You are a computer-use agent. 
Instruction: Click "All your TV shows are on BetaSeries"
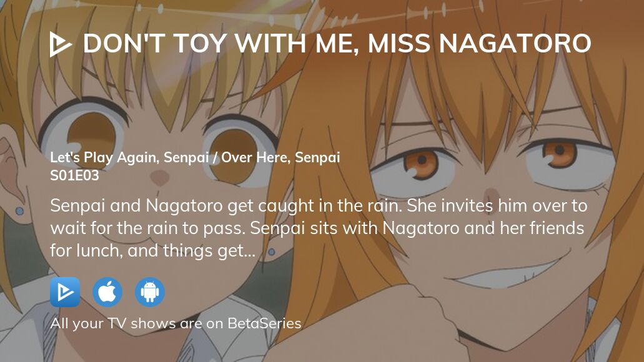[x=176, y=323]
